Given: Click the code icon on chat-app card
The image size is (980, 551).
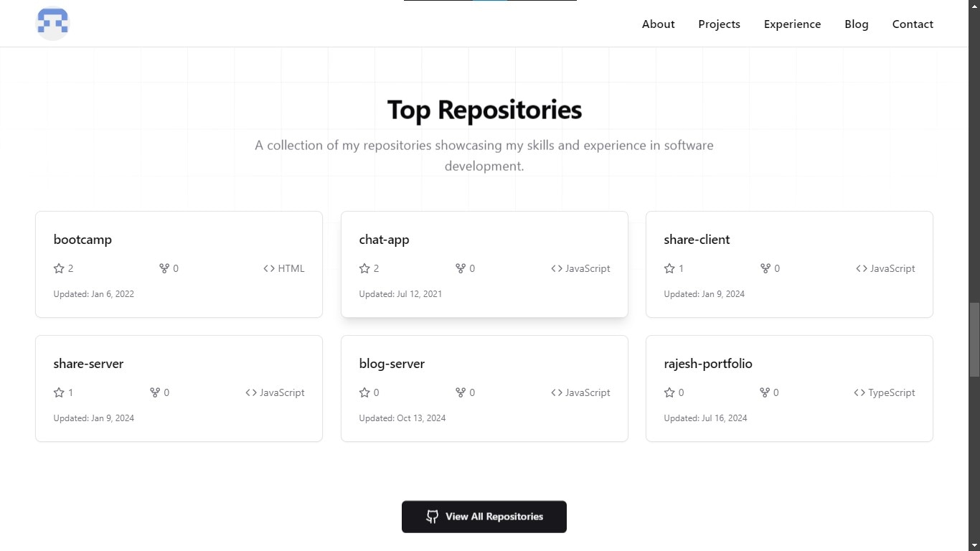Looking at the screenshot, I should pos(557,268).
